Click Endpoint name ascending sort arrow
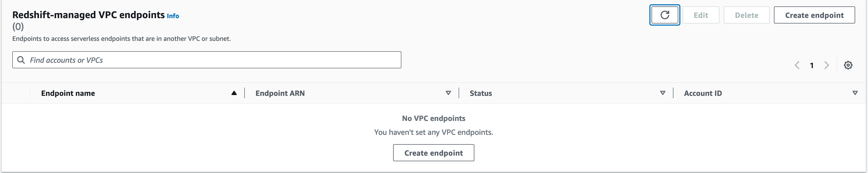Screen dimensions: 868x173 tap(234, 93)
